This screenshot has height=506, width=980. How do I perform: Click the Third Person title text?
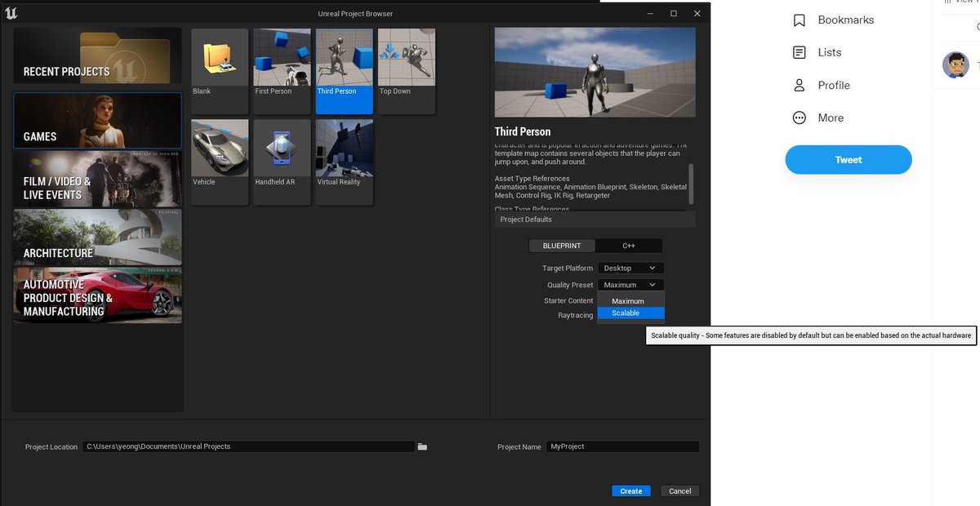523,131
